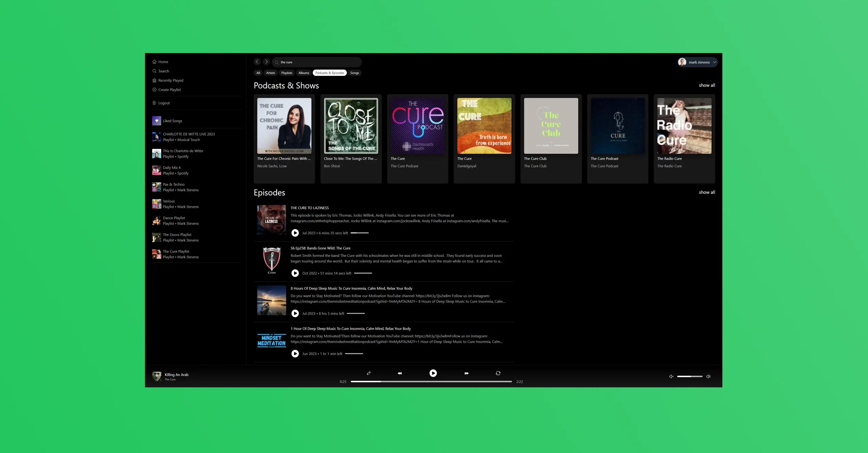Viewport: 868px width, 453px height.
Task: Select the Artists filter tab
Action: pos(271,73)
